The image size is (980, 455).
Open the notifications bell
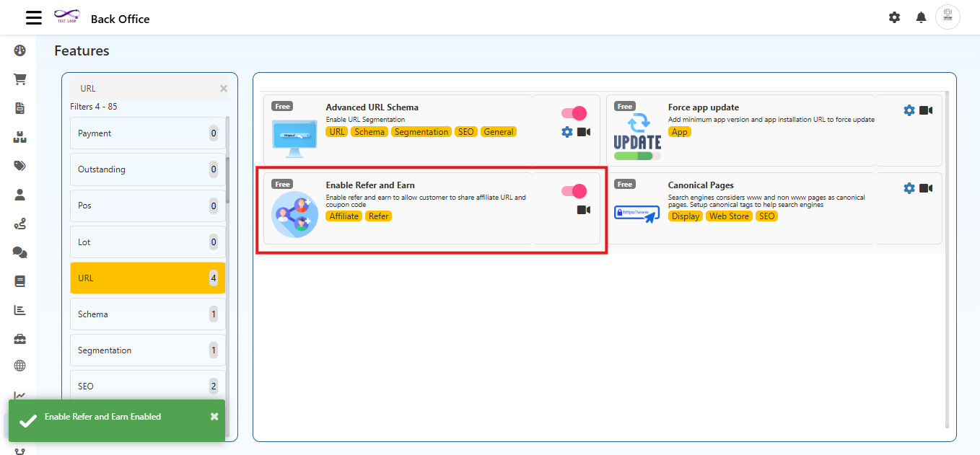pyautogui.click(x=921, y=17)
